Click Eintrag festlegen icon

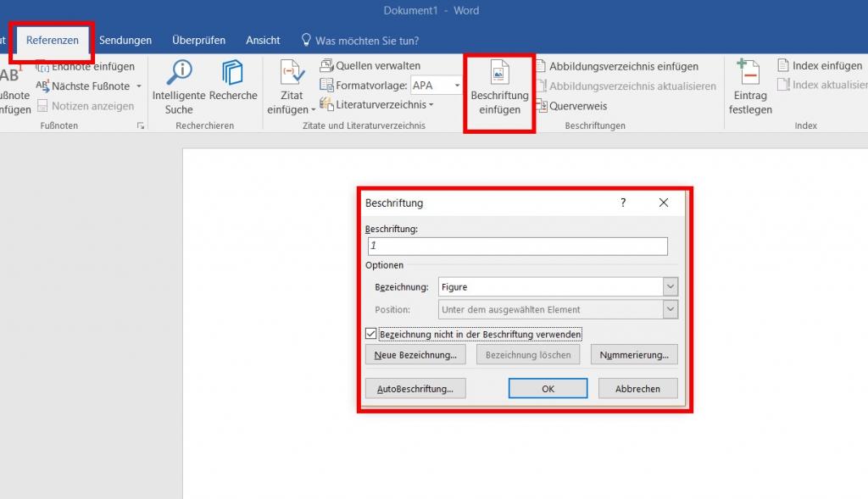(x=748, y=73)
